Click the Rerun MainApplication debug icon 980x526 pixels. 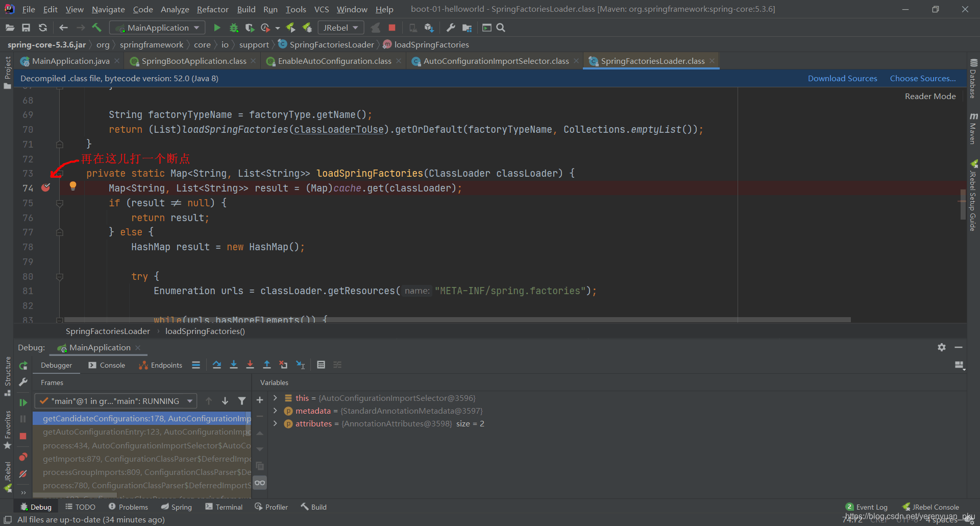pyautogui.click(x=23, y=366)
